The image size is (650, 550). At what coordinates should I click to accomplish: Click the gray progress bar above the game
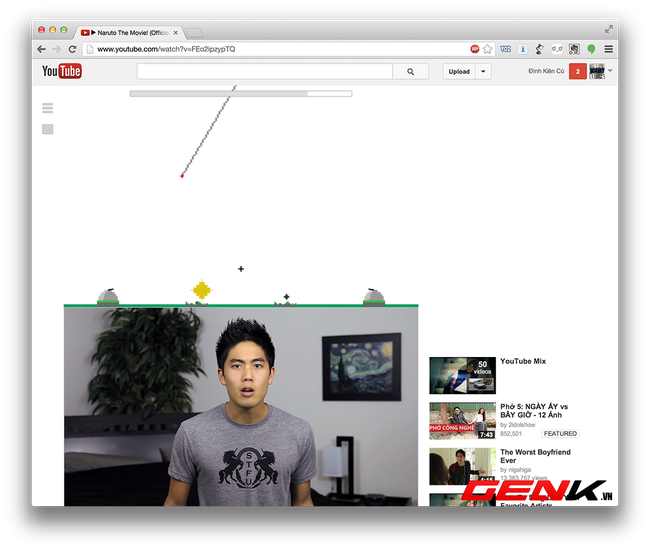pos(241,94)
